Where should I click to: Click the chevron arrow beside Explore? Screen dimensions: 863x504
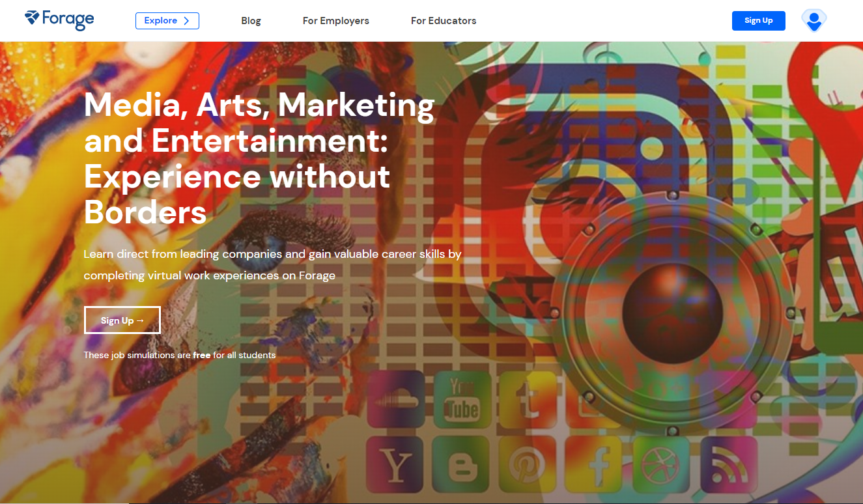pyautogui.click(x=186, y=21)
